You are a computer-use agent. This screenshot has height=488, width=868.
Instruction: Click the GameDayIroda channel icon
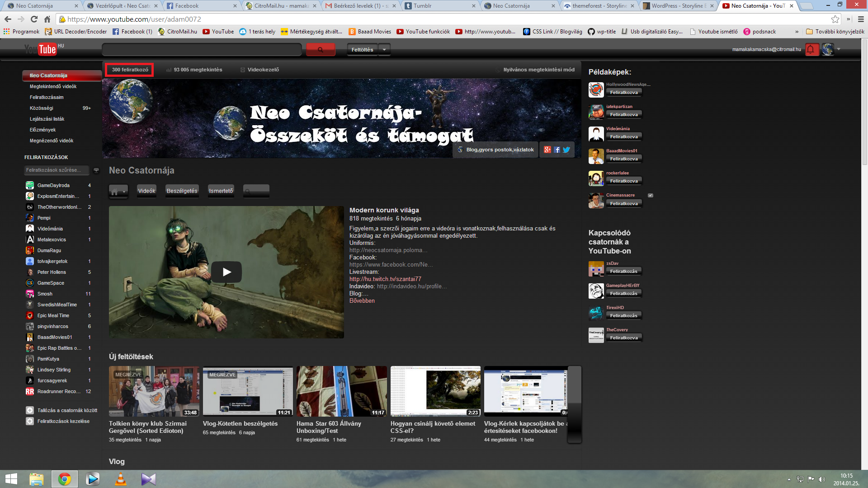click(x=30, y=185)
